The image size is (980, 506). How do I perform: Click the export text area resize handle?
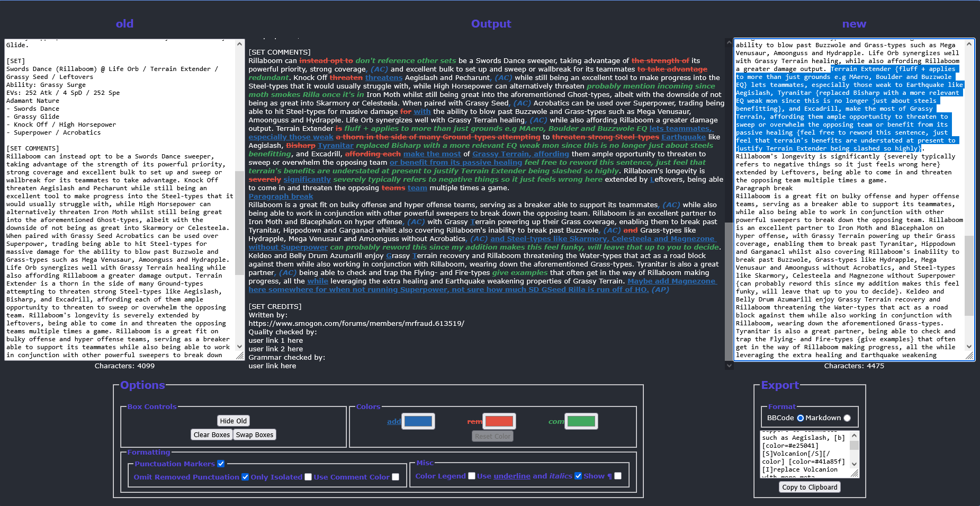tap(854, 474)
